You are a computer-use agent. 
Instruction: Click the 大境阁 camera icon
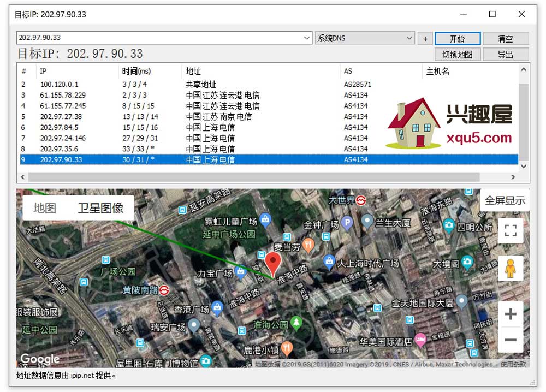pyautogui.click(x=467, y=261)
